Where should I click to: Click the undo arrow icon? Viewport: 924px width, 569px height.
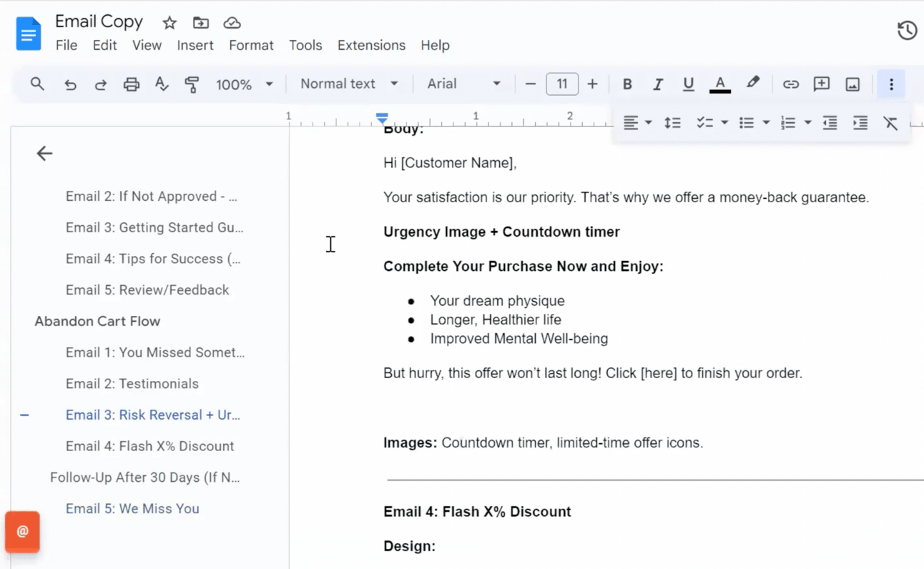[x=70, y=84]
